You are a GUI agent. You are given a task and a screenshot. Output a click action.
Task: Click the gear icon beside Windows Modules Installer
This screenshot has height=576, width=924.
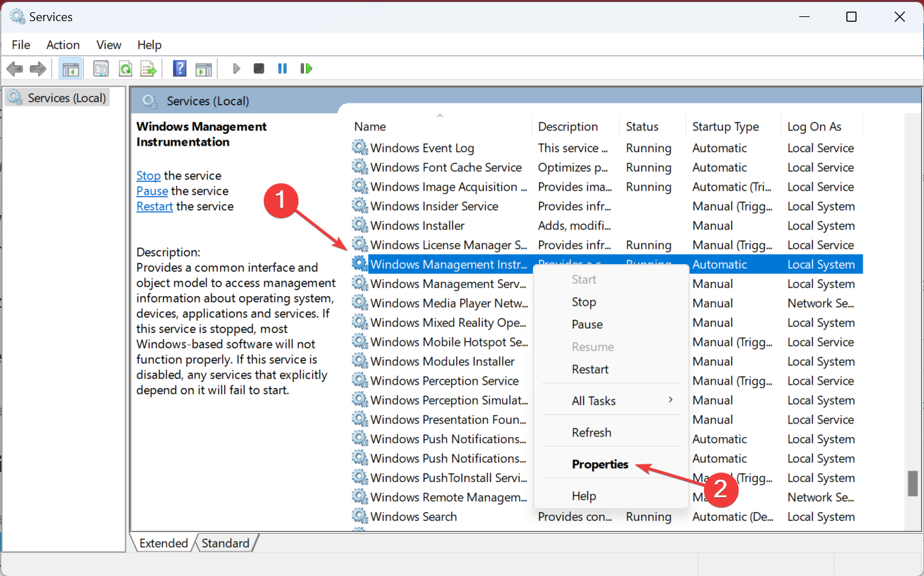(x=359, y=362)
